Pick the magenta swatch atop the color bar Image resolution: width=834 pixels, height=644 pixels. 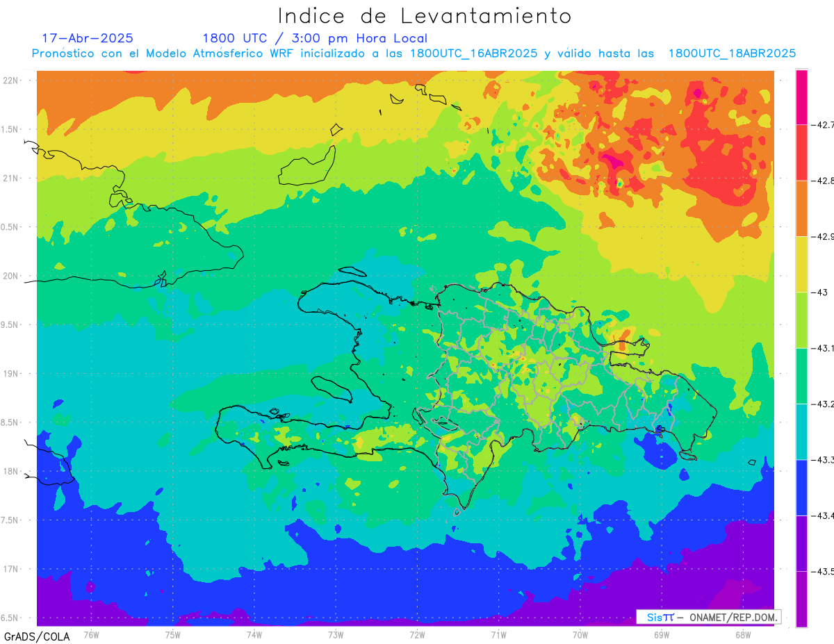tap(801, 97)
